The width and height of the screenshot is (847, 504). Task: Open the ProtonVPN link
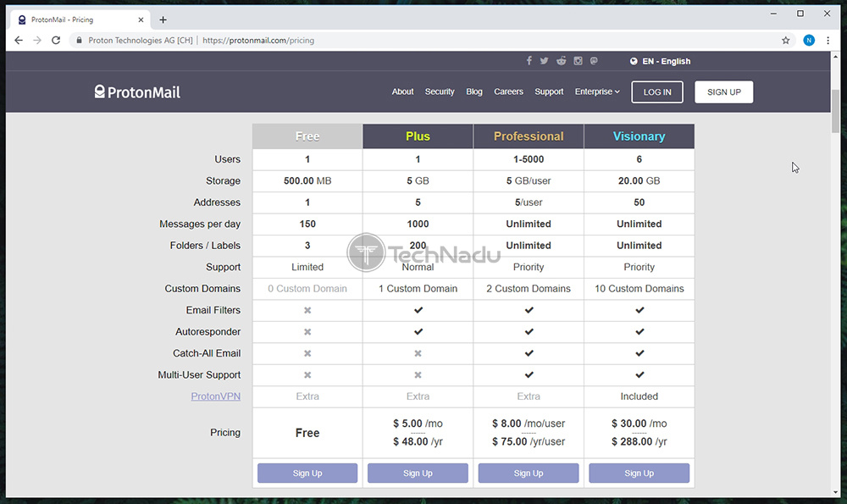coord(215,396)
